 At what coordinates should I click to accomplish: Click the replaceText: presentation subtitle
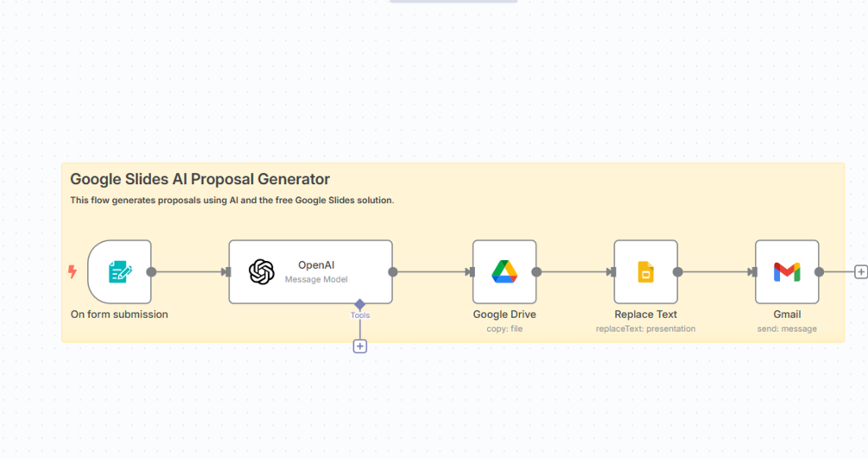click(645, 328)
